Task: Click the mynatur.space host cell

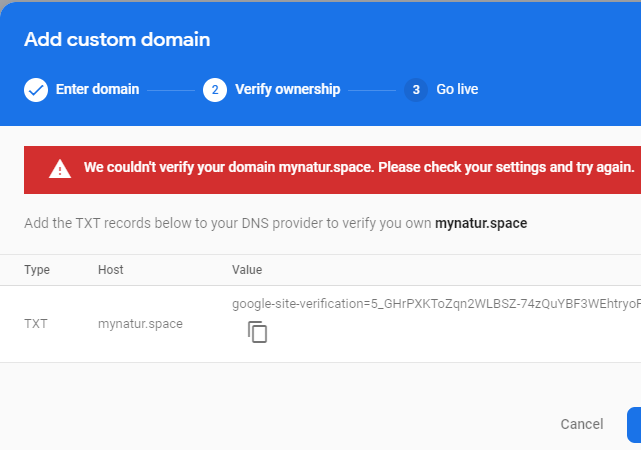Action: (x=140, y=324)
